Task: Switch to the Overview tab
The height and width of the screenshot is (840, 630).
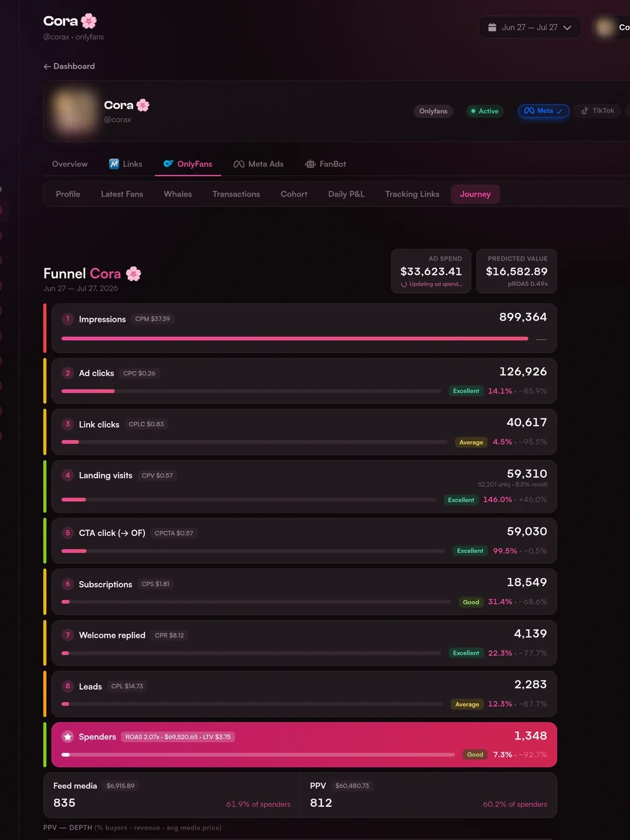Action: 70,164
